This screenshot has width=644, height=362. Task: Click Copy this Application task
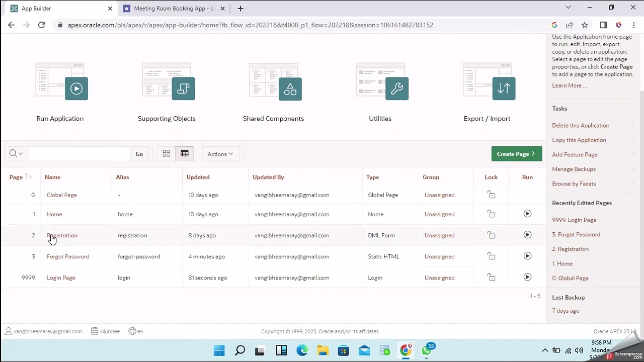(x=579, y=140)
